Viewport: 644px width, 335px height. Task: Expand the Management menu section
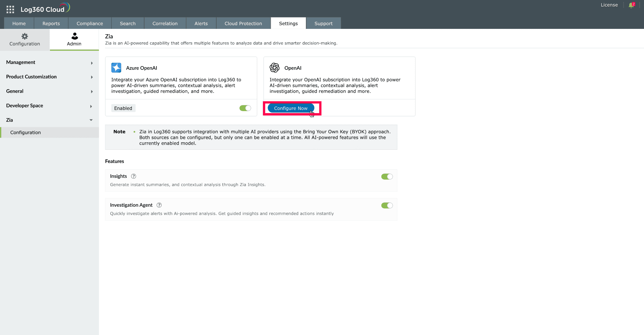click(49, 62)
